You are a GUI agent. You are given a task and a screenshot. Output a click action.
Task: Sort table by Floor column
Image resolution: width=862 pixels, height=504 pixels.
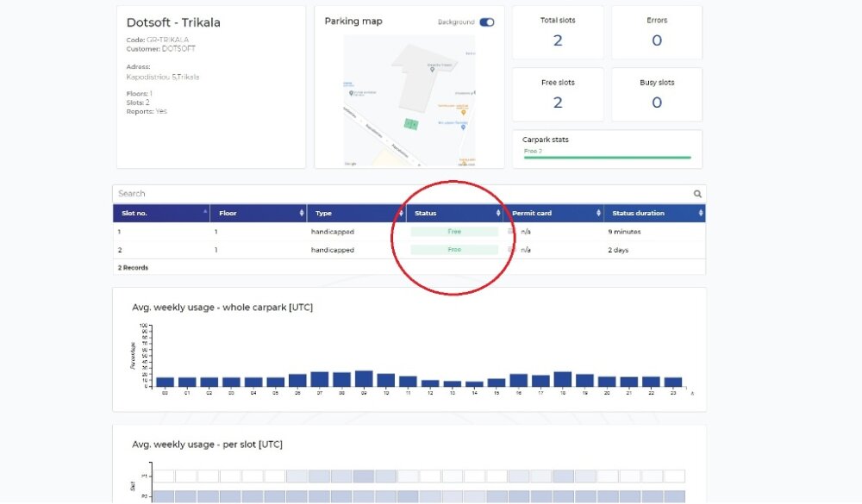(258, 213)
